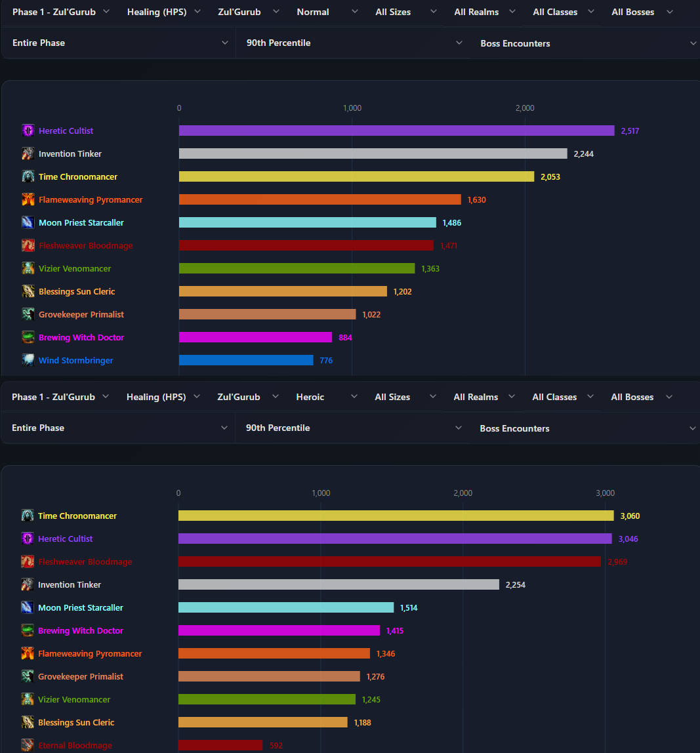The width and height of the screenshot is (700, 753).
Task: Click gray Invention Tinker bar in Heroic chart
Action: pos(339,584)
